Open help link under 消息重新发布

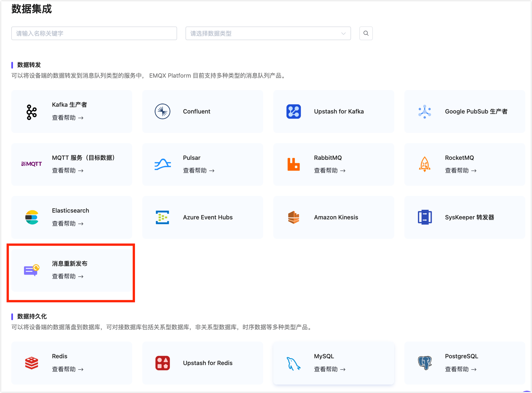67,276
